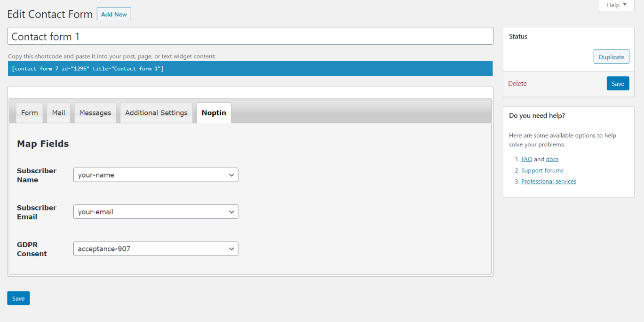Screen dimensions: 644x322
Task: Click the Status panel heading
Action: [518, 36]
